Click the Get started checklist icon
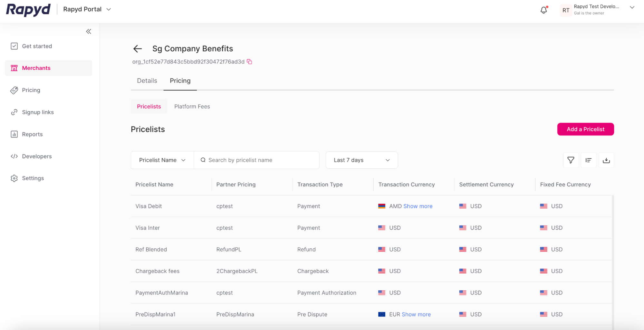Image resolution: width=644 pixels, height=330 pixels. pyautogui.click(x=14, y=46)
